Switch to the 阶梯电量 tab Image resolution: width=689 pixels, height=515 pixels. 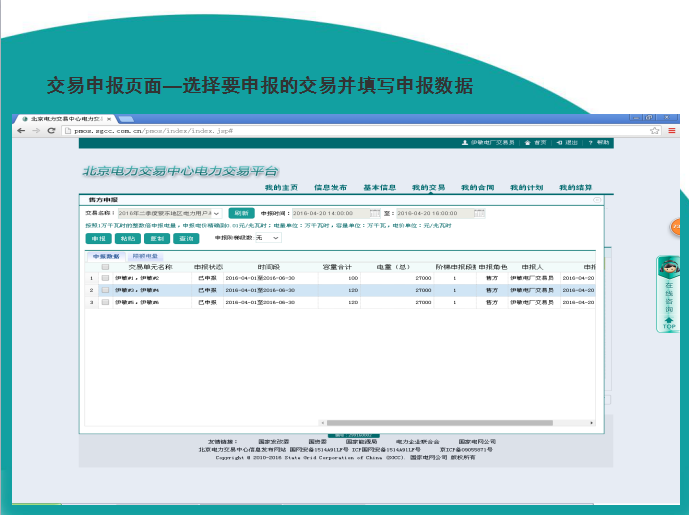click(x=145, y=257)
